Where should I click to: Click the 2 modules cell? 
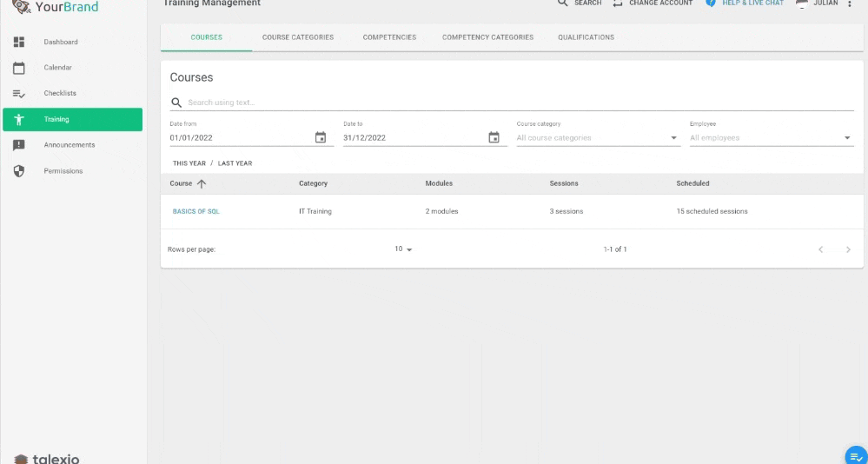coord(441,211)
